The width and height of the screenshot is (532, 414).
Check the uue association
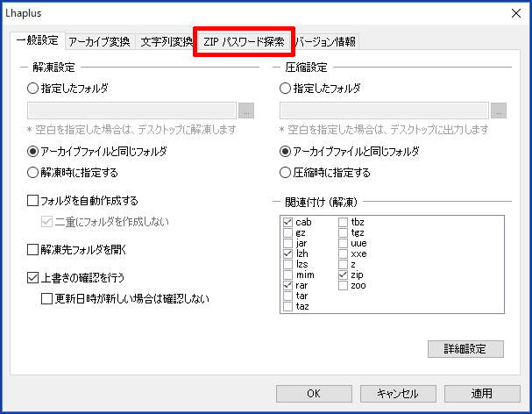343,243
